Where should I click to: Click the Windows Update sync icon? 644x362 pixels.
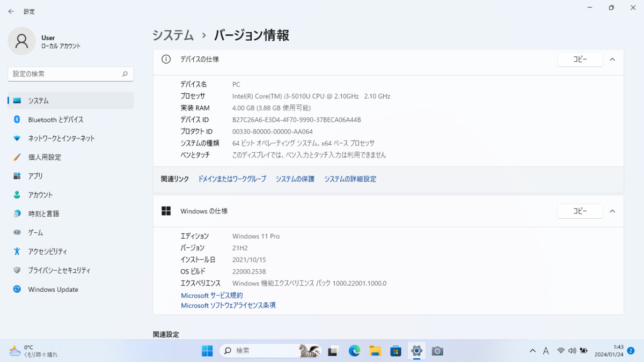click(x=17, y=289)
